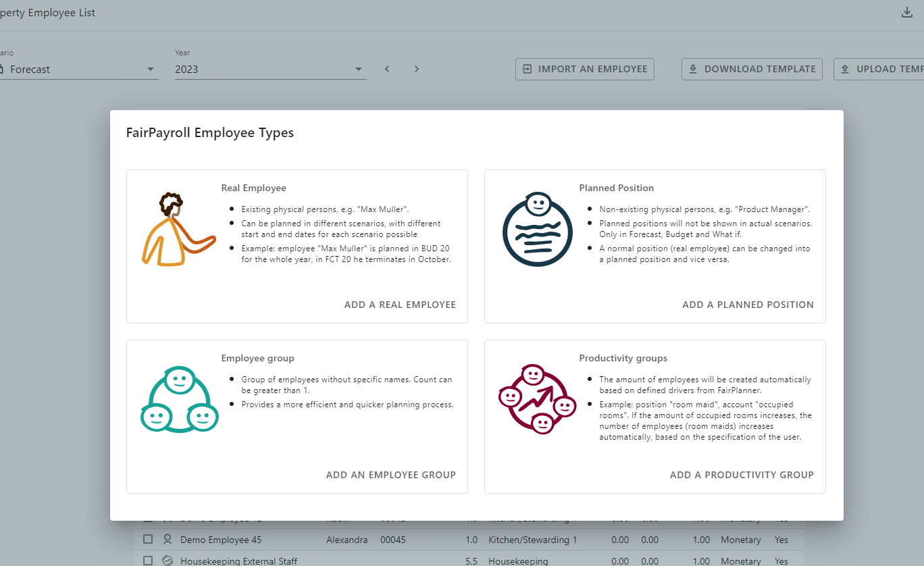
Task: Click the Productivity groups card heading
Action: pyautogui.click(x=623, y=358)
